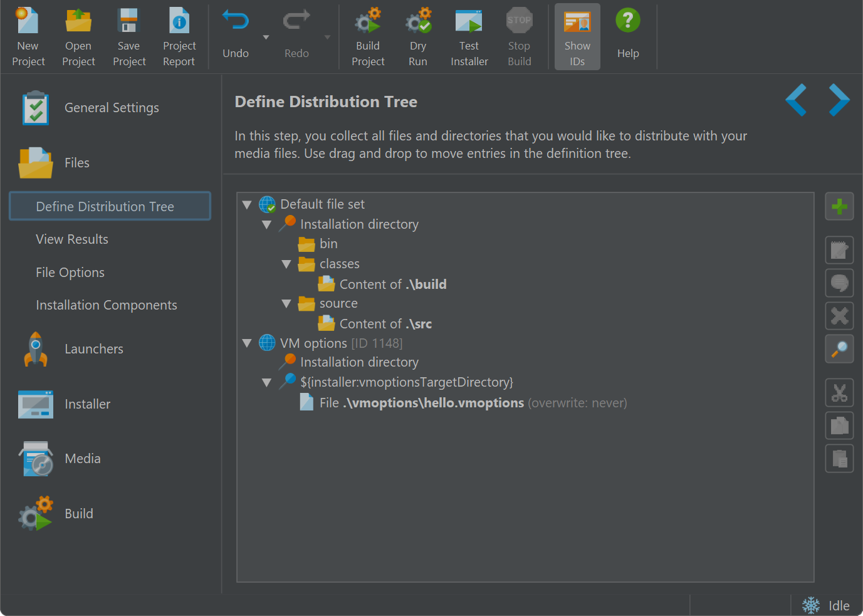Image resolution: width=863 pixels, height=616 pixels.
Task: Open the Media section
Action: pos(60,459)
